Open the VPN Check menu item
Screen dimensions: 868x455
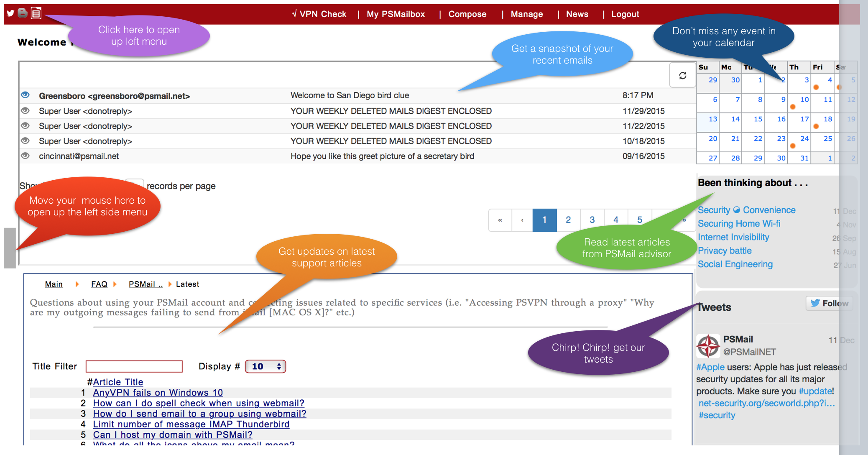319,14
